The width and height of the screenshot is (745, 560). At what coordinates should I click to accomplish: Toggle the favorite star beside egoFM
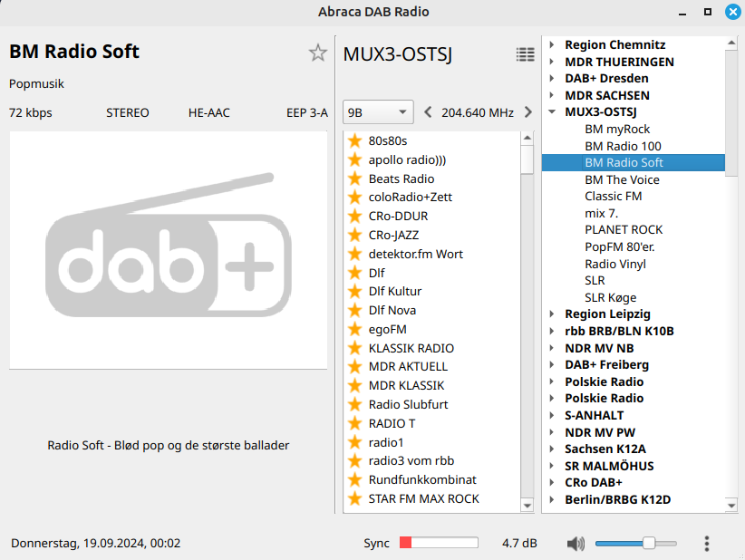point(355,329)
